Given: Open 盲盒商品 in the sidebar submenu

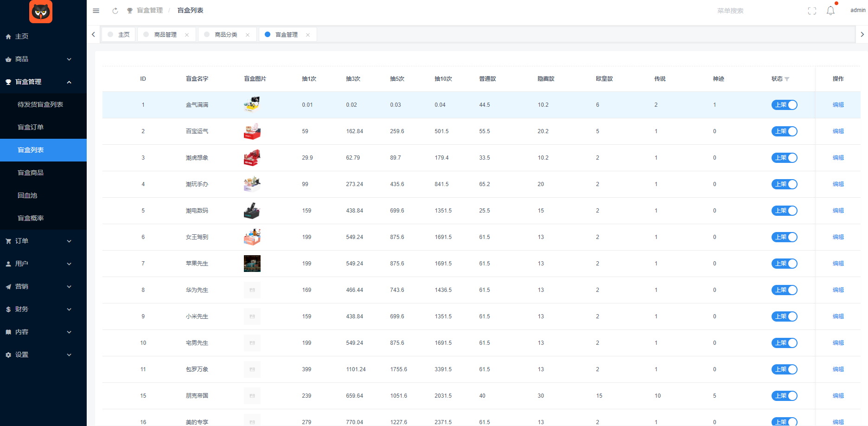Looking at the screenshot, I should (x=31, y=173).
